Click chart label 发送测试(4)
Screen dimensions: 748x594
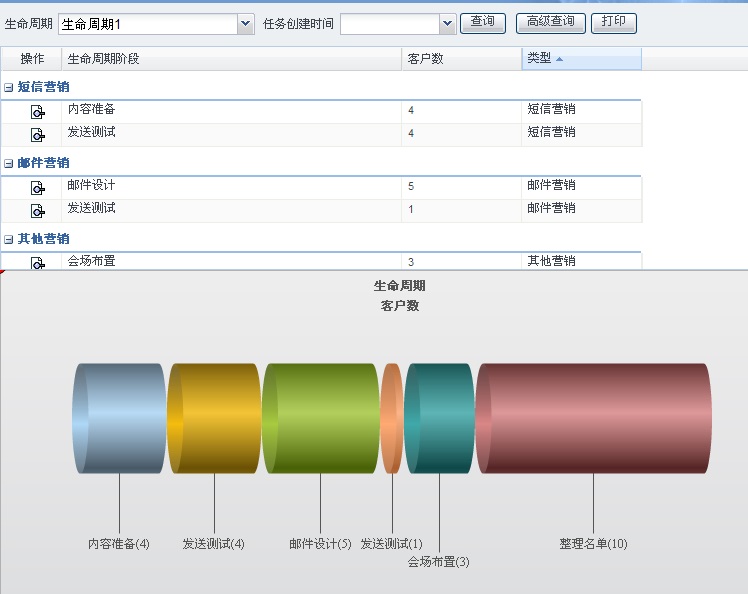click(x=214, y=543)
